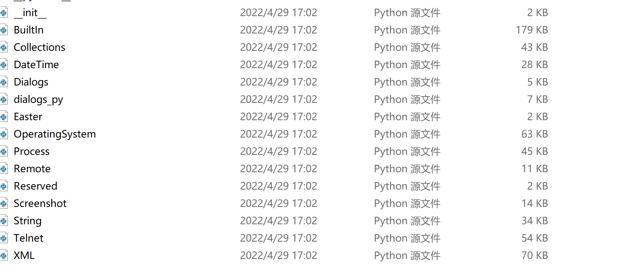Image resolution: width=644 pixels, height=273 pixels.
Task: Click the 179 KB size of BuiltIn
Action: (531, 30)
